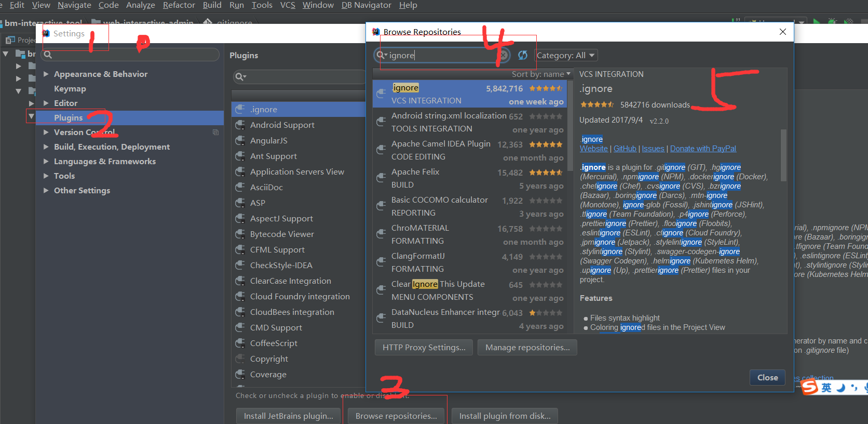Viewport: 868px width, 424px height.
Task: Click the Debug bug icon in toolbar
Action: (833, 22)
